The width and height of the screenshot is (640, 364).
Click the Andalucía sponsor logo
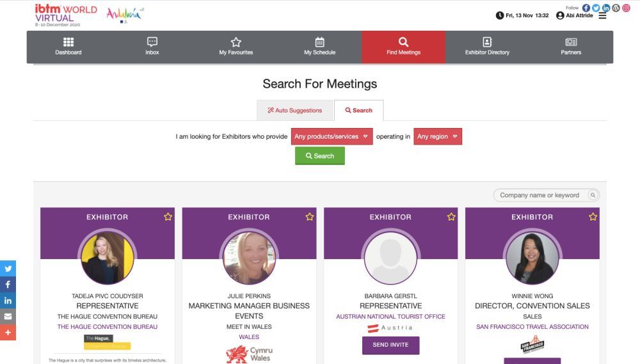tap(125, 15)
